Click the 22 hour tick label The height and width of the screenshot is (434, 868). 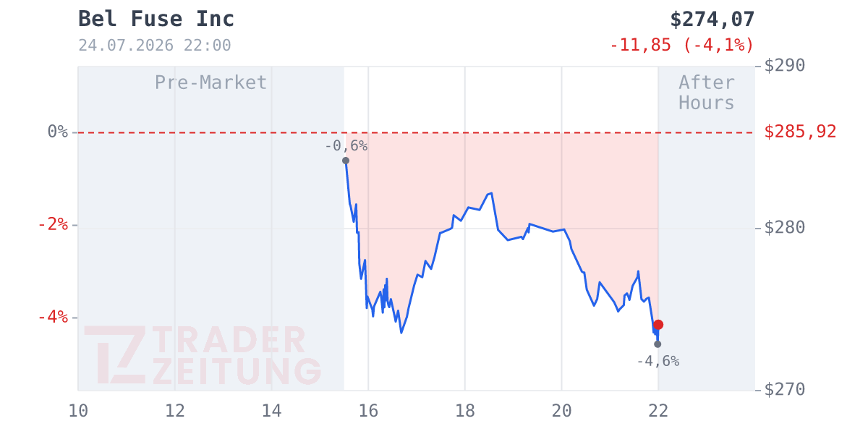pos(658,411)
